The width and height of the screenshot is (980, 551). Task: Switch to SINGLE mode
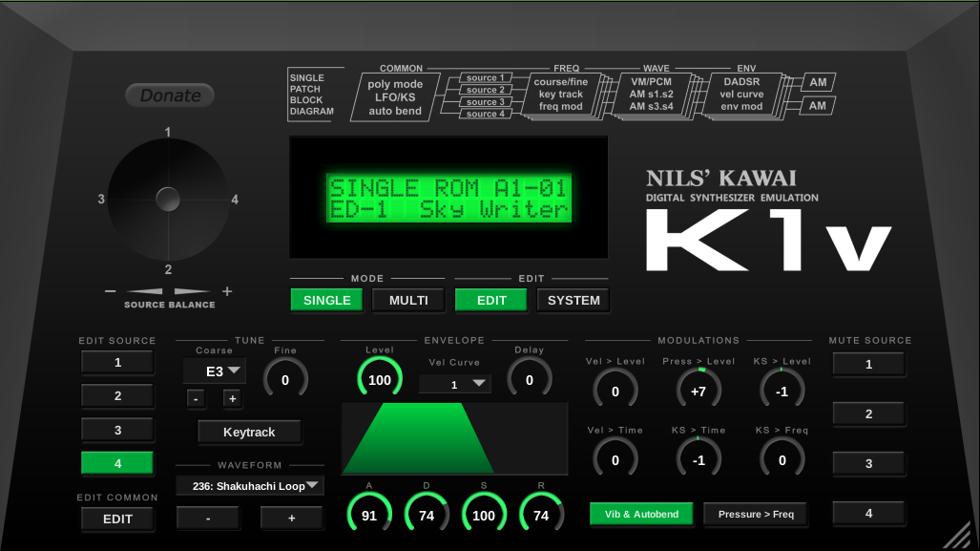coord(327,300)
